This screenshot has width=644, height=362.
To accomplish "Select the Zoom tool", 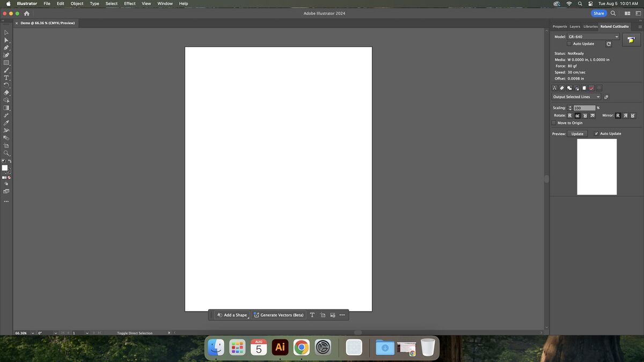I will point(6,153).
